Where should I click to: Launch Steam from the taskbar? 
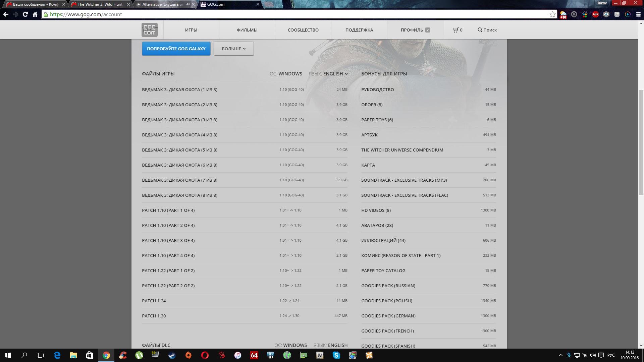[172, 355]
